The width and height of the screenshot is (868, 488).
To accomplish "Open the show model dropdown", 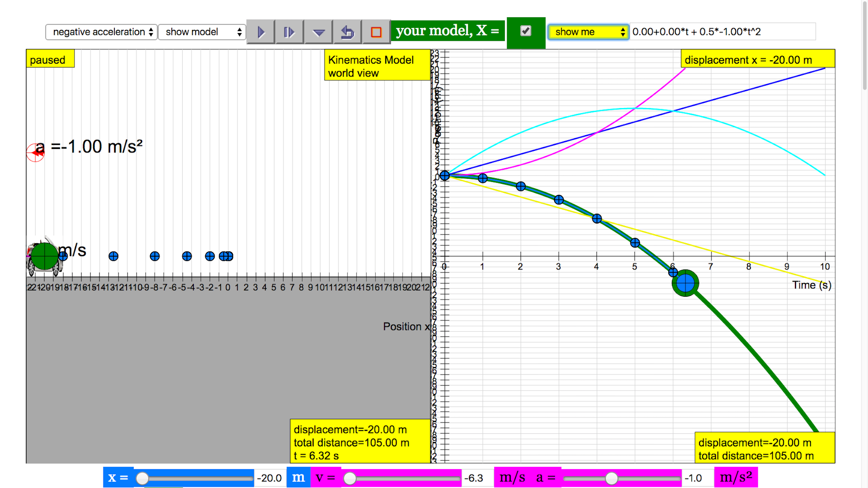I will click(x=202, y=32).
